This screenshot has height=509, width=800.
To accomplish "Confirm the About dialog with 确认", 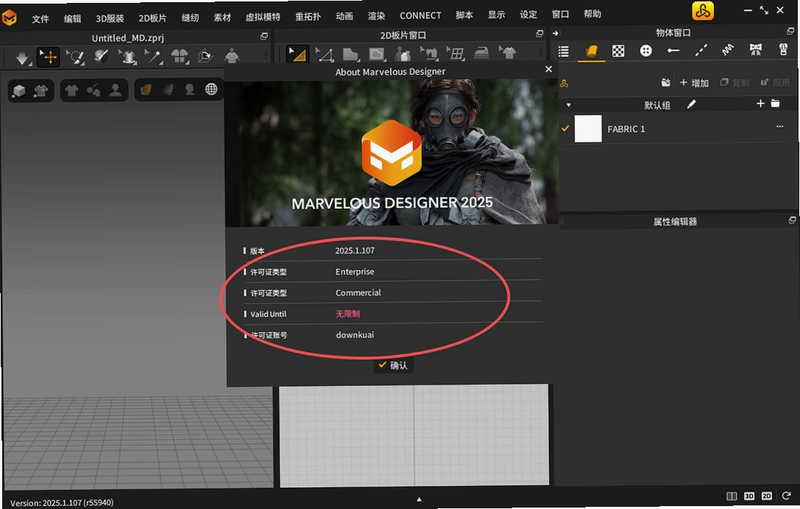I will [393, 365].
